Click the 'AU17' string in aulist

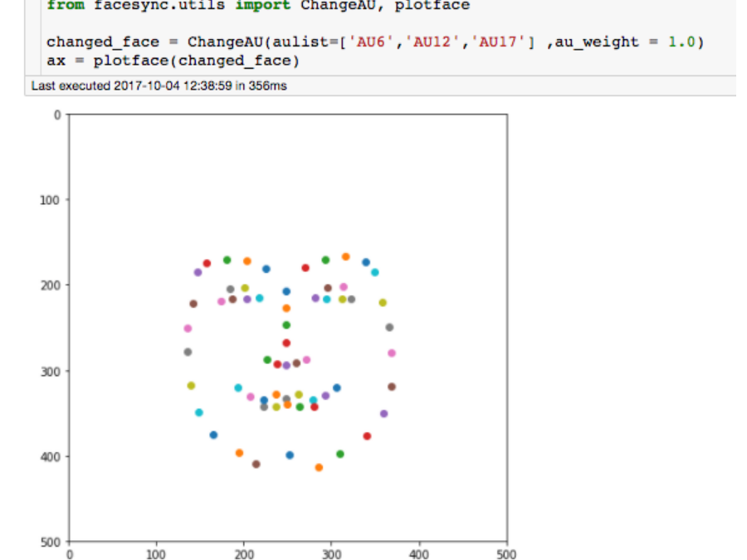[x=497, y=42]
